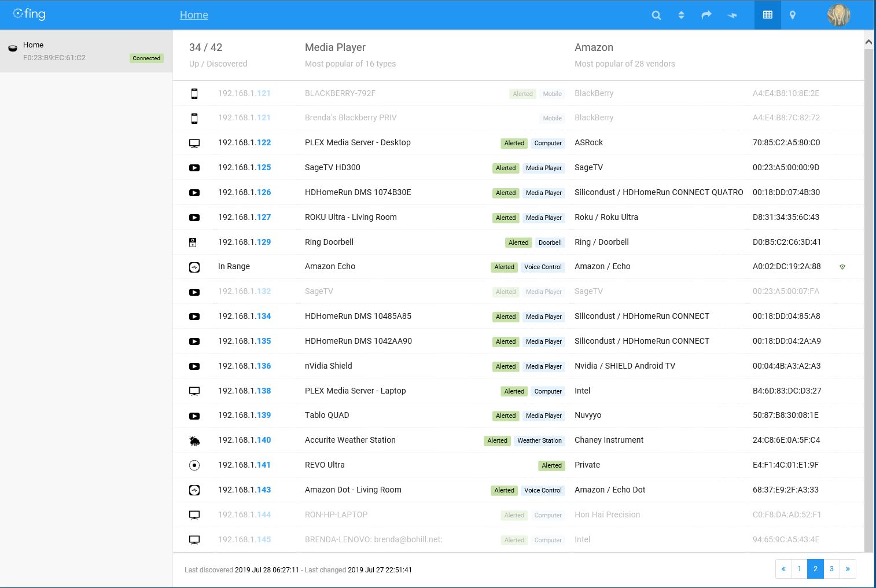Click the green Wi-Fi indicator on Amazon Echo row
876x588 pixels.
842,267
